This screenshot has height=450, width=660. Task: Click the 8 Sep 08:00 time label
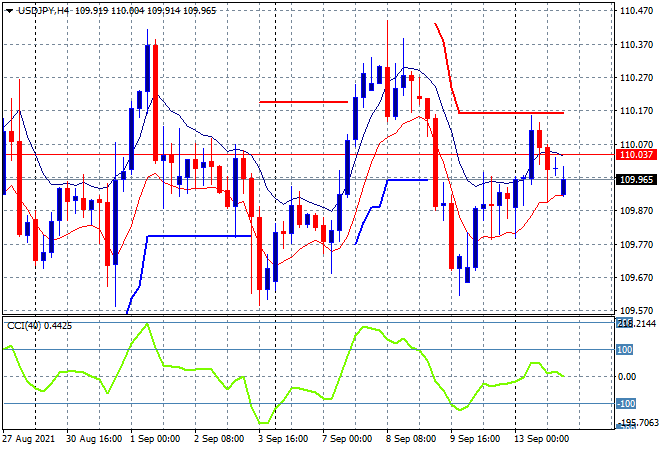coord(411,439)
